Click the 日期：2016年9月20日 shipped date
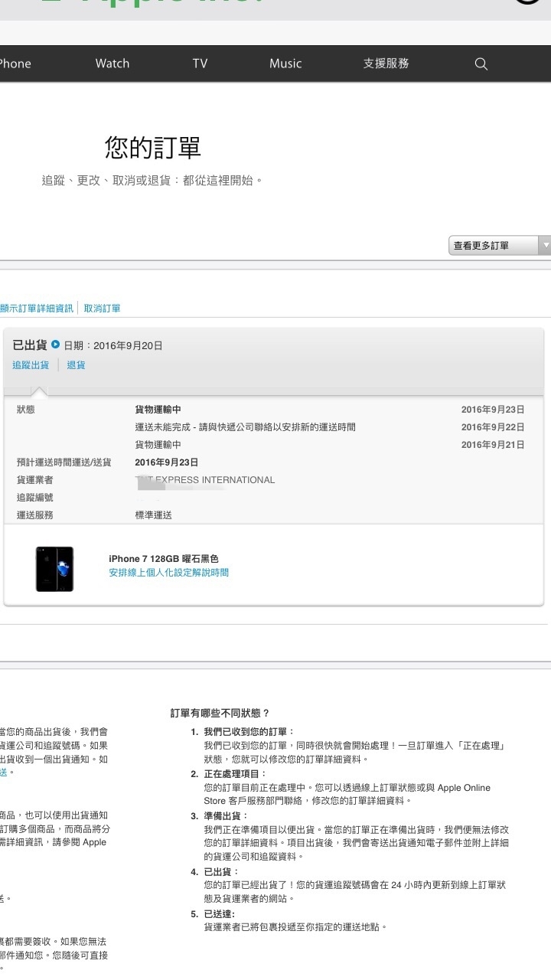 click(x=113, y=345)
